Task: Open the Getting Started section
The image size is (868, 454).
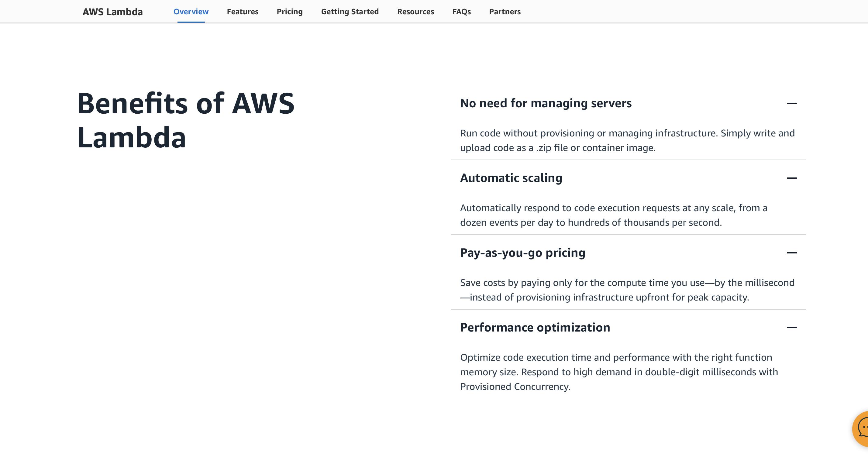Action: (x=350, y=12)
